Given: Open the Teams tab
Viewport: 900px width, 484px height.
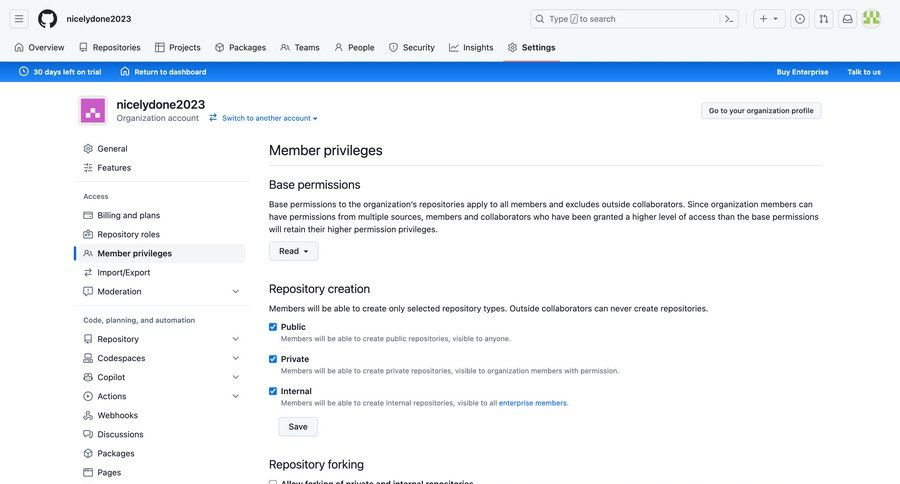Looking at the screenshot, I should [300, 48].
